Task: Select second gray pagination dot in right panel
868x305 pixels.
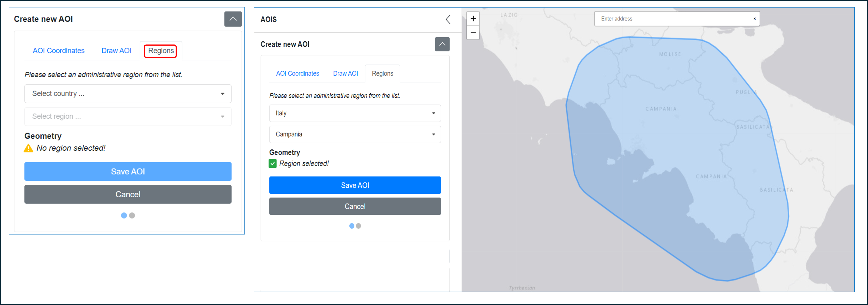Action: 359,226
